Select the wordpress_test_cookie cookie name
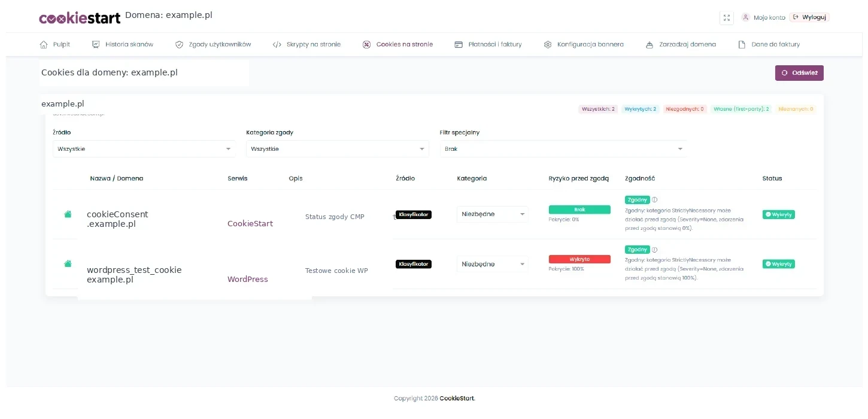The image size is (868, 419). 134,270
